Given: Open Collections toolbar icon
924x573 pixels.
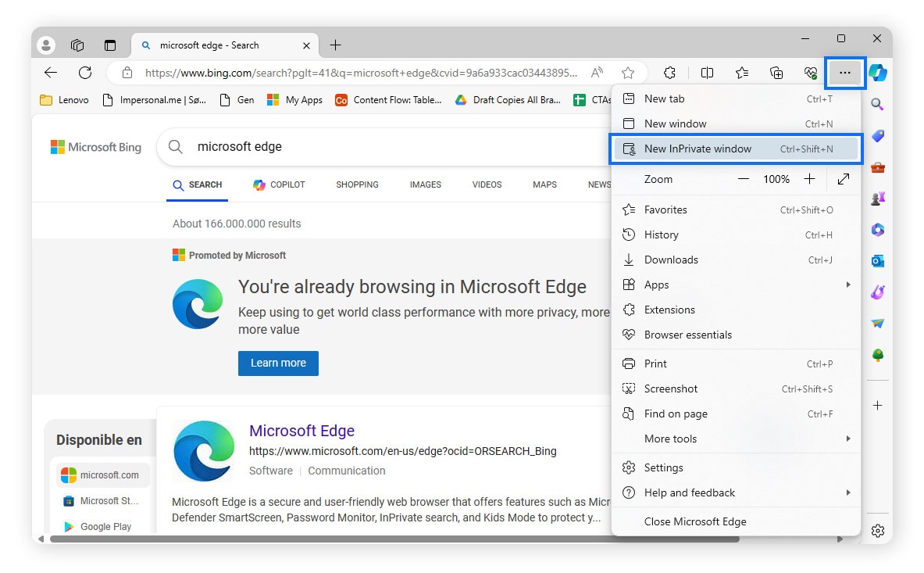Looking at the screenshot, I should click(776, 73).
